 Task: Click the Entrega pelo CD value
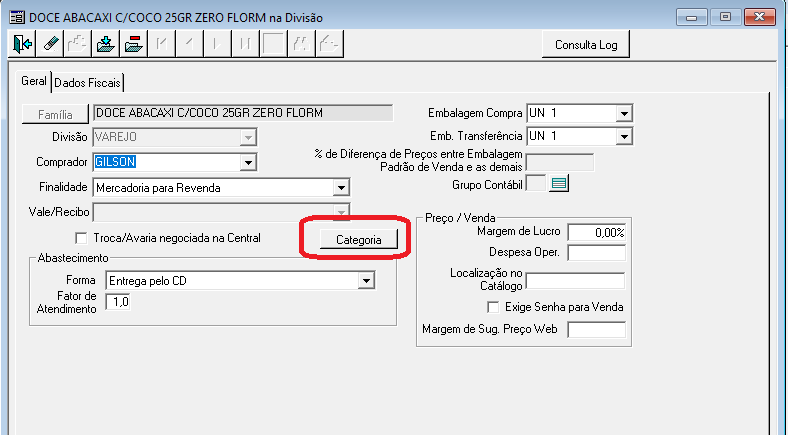[148, 281]
